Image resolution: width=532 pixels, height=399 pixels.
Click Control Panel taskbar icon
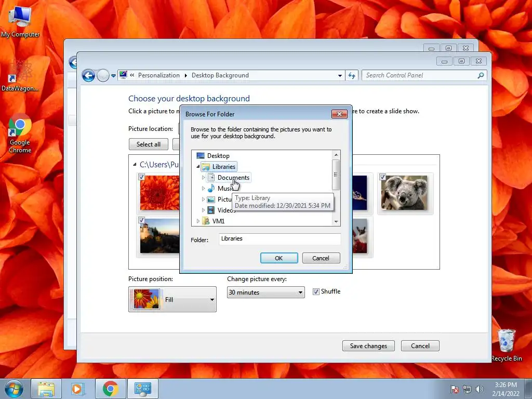coord(142,389)
